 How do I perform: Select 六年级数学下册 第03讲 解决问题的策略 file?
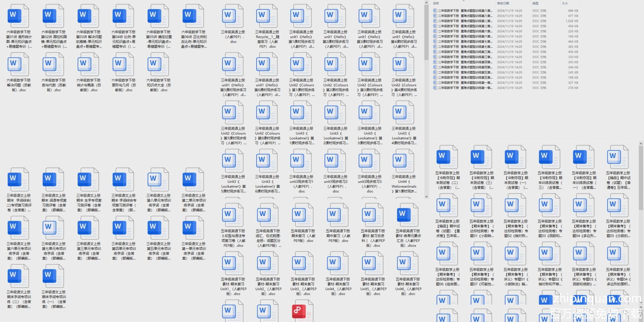coord(89,26)
